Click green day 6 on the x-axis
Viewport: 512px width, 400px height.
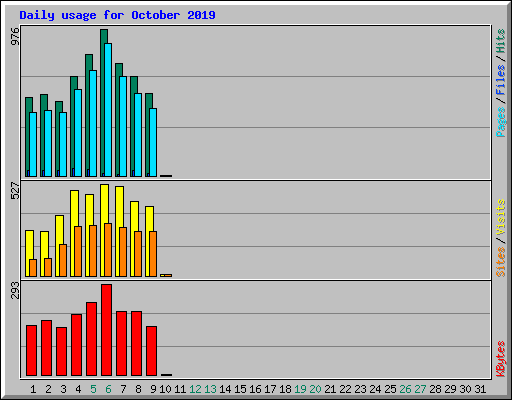(108, 389)
